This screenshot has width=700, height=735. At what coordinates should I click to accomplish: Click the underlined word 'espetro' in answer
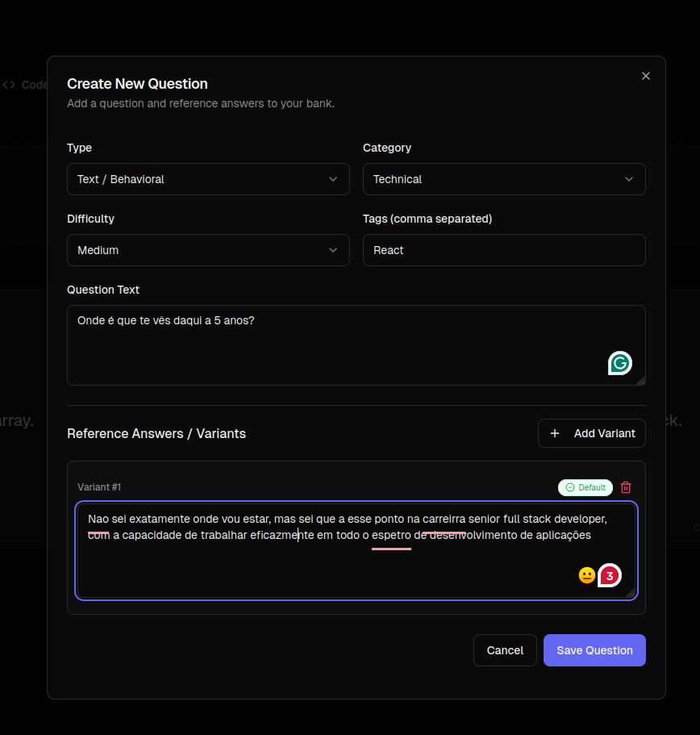coord(391,535)
